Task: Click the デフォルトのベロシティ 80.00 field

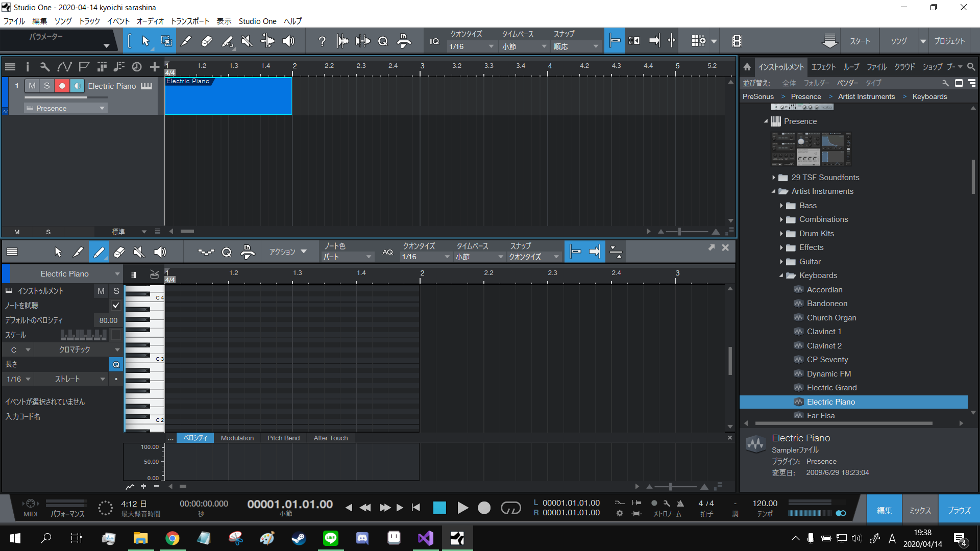Action: pos(108,320)
